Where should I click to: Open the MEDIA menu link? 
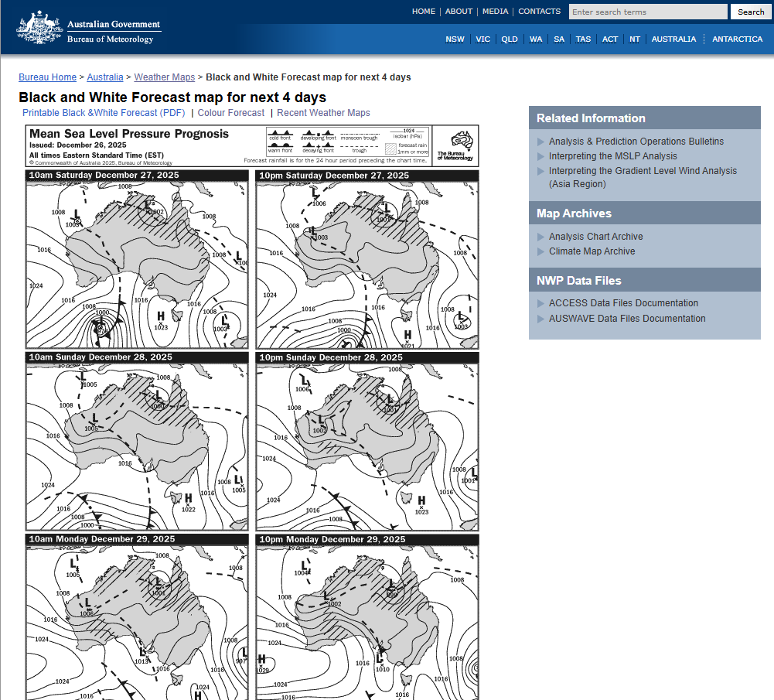[495, 12]
